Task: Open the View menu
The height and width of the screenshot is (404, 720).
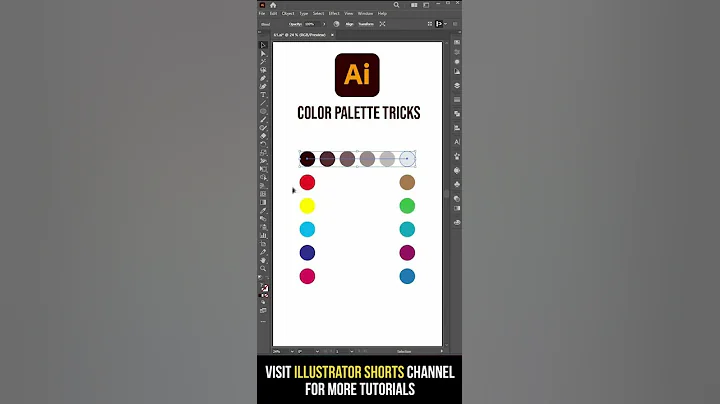Action: pyautogui.click(x=349, y=13)
